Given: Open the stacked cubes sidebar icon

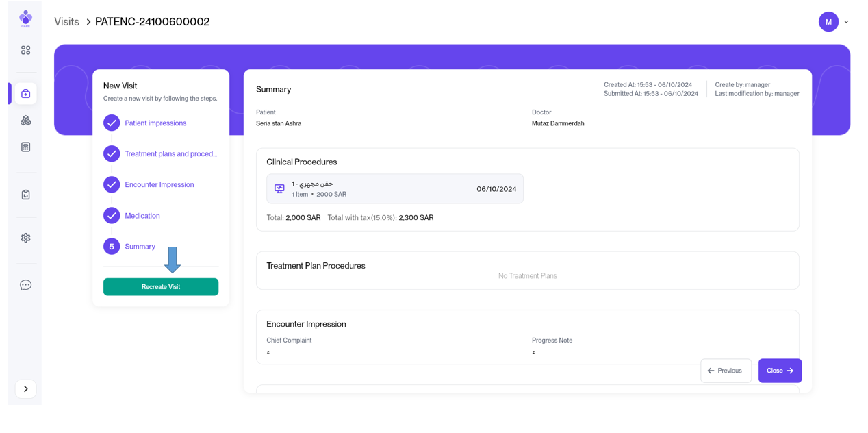Looking at the screenshot, I should click(25, 121).
